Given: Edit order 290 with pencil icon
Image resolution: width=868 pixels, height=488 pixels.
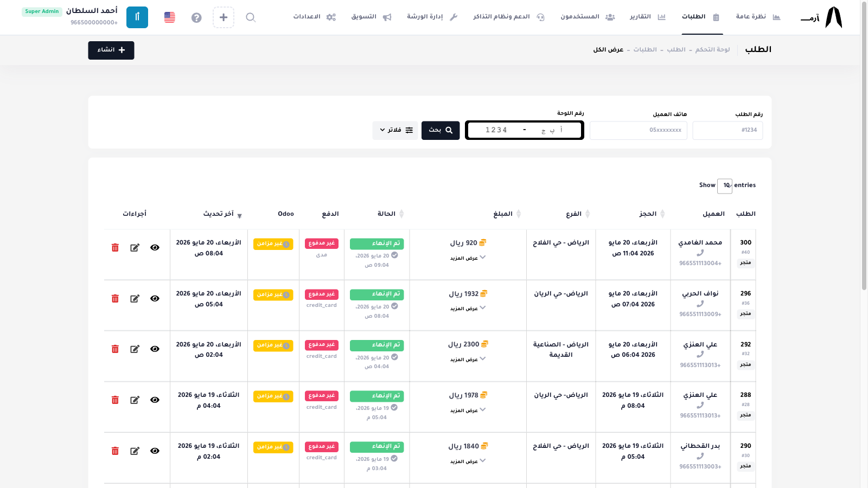Looking at the screenshot, I should click(x=135, y=451).
